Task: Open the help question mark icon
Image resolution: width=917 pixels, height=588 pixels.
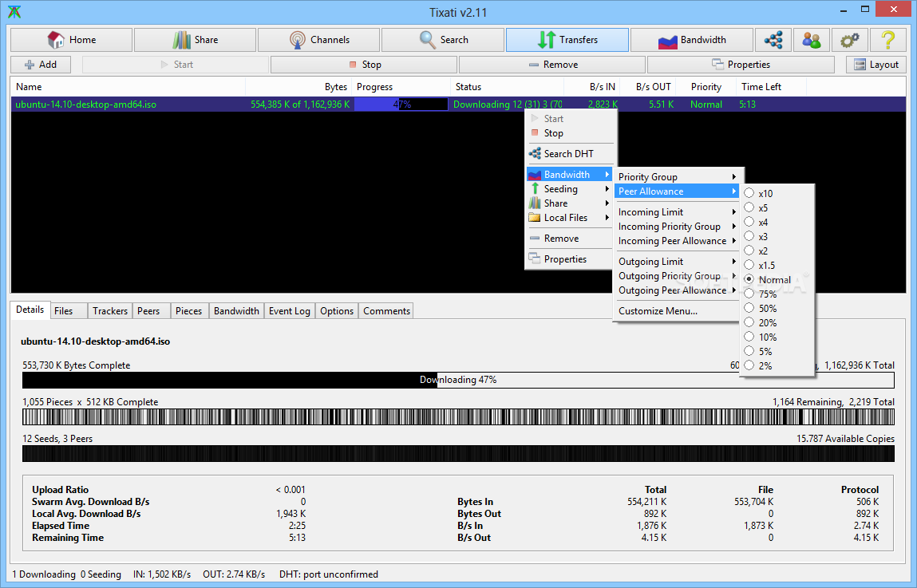Action: [887, 40]
